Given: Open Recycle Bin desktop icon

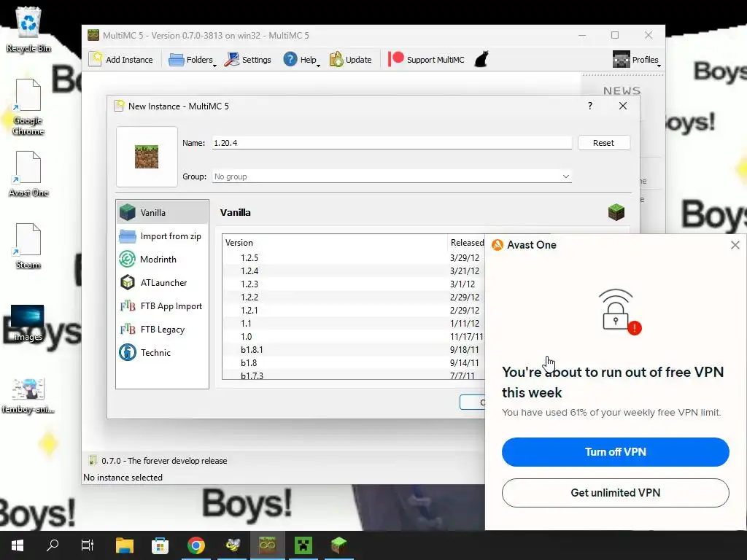Looking at the screenshot, I should (28, 29).
